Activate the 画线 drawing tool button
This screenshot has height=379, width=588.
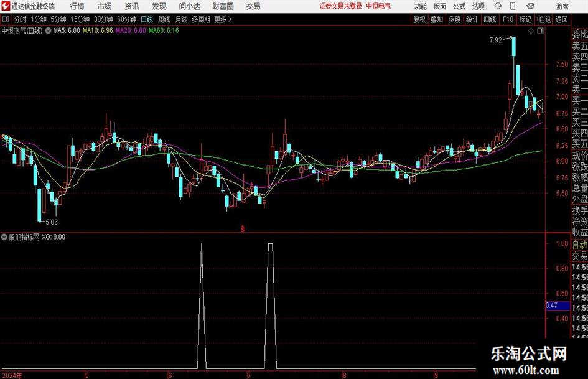490,19
